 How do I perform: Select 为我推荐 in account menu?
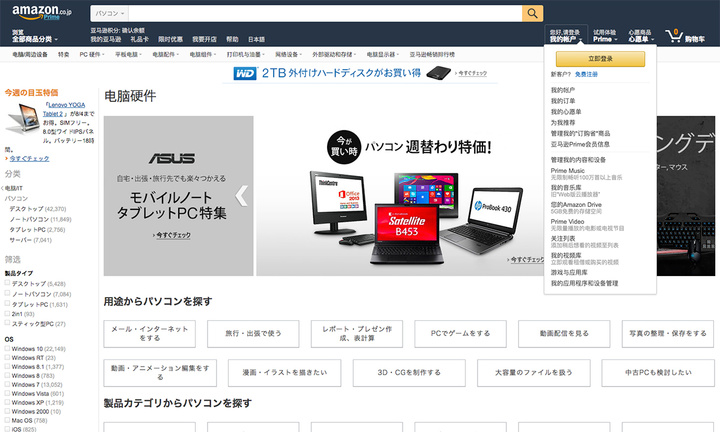(x=563, y=123)
